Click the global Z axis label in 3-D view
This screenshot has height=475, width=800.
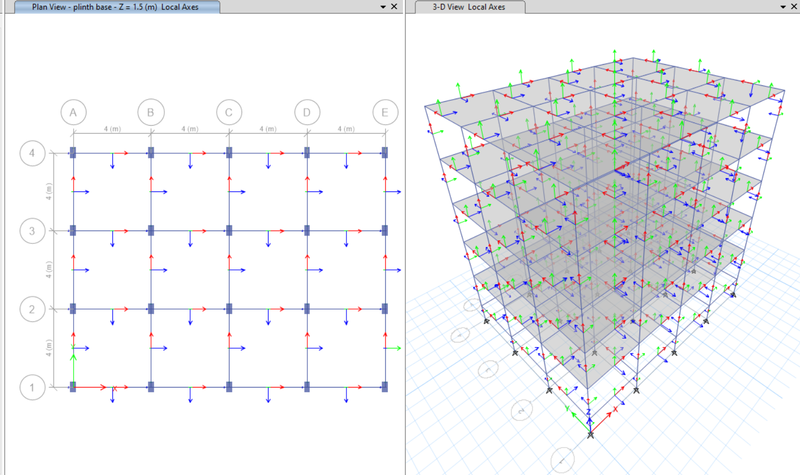[x=588, y=412]
